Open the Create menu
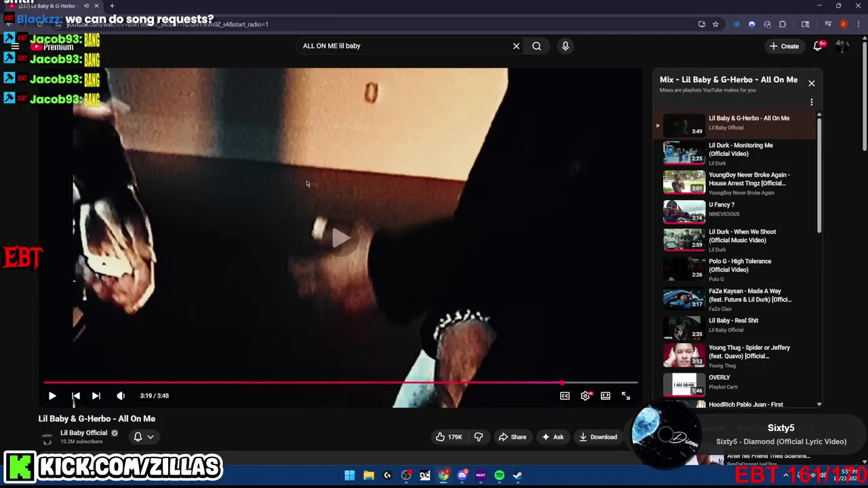The height and width of the screenshot is (488, 868). pyautogui.click(x=784, y=46)
